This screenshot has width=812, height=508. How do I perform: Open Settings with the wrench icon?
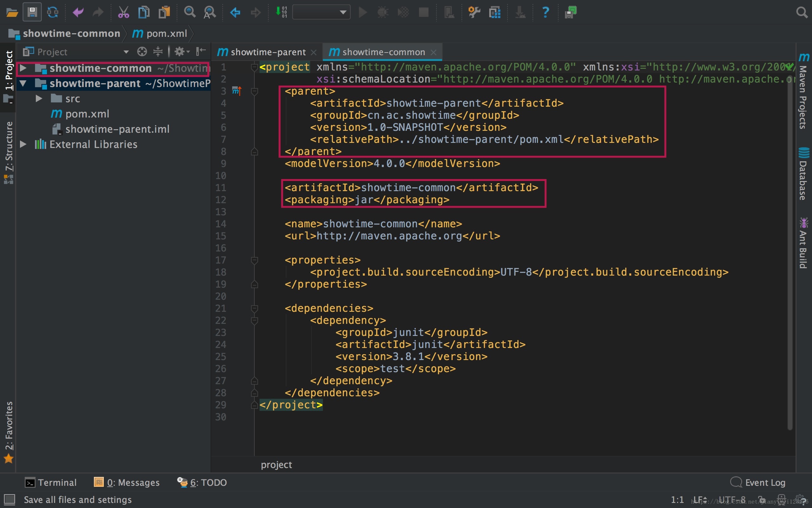point(474,12)
